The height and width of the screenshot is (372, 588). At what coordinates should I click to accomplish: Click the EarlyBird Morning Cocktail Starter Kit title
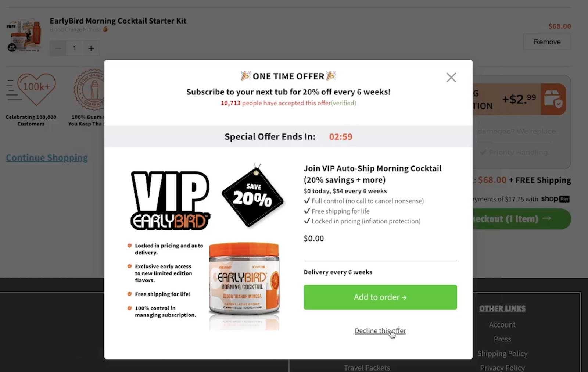[x=118, y=21]
